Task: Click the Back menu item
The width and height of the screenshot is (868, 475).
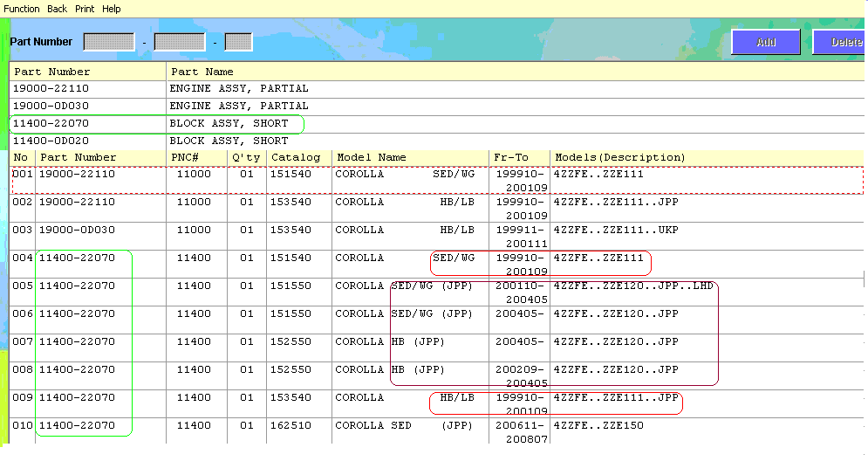Action: [57, 9]
